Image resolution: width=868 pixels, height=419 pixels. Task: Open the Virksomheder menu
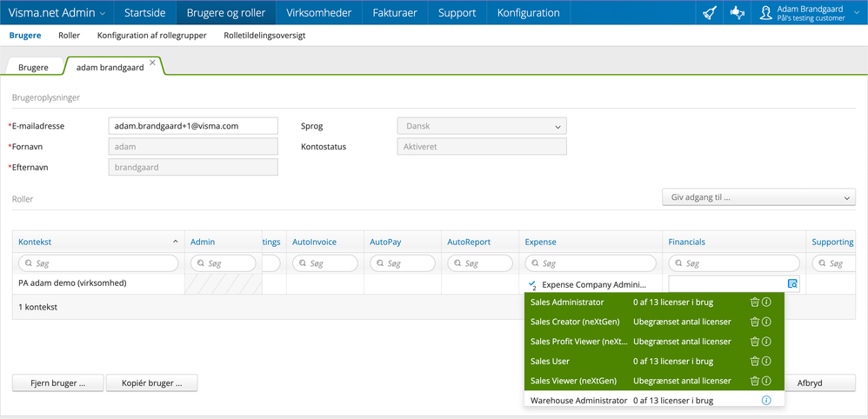[319, 13]
